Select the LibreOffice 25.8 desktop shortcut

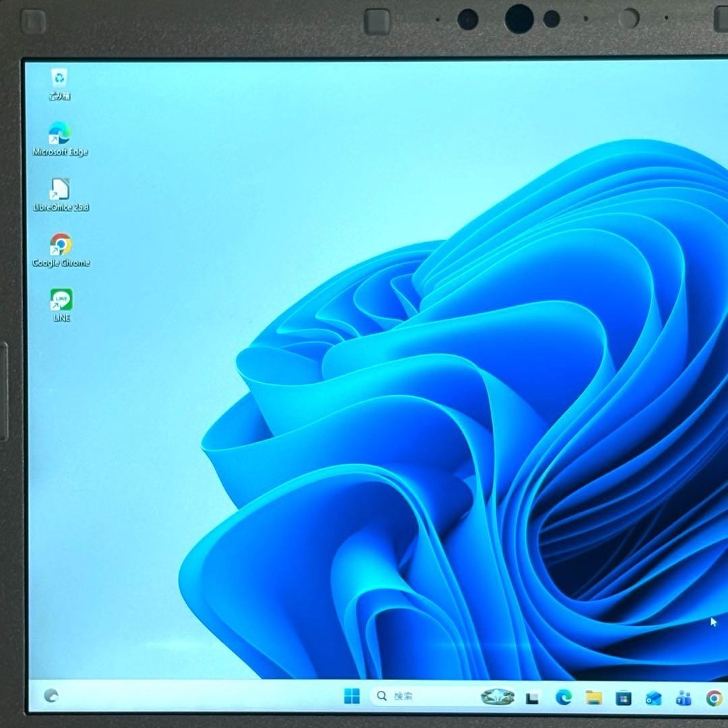[x=61, y=195]
